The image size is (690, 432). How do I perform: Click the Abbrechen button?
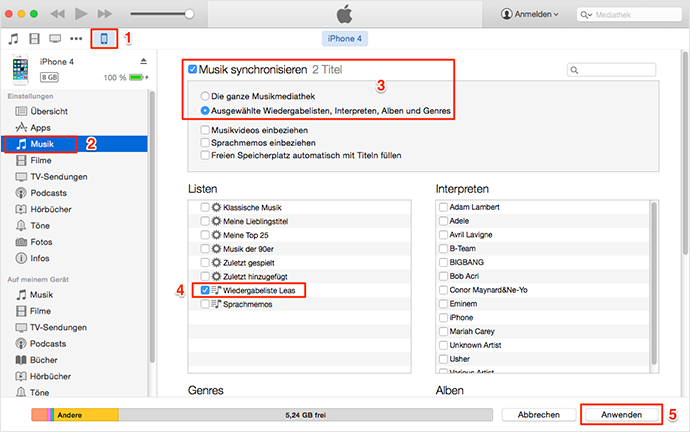[536, 413]
